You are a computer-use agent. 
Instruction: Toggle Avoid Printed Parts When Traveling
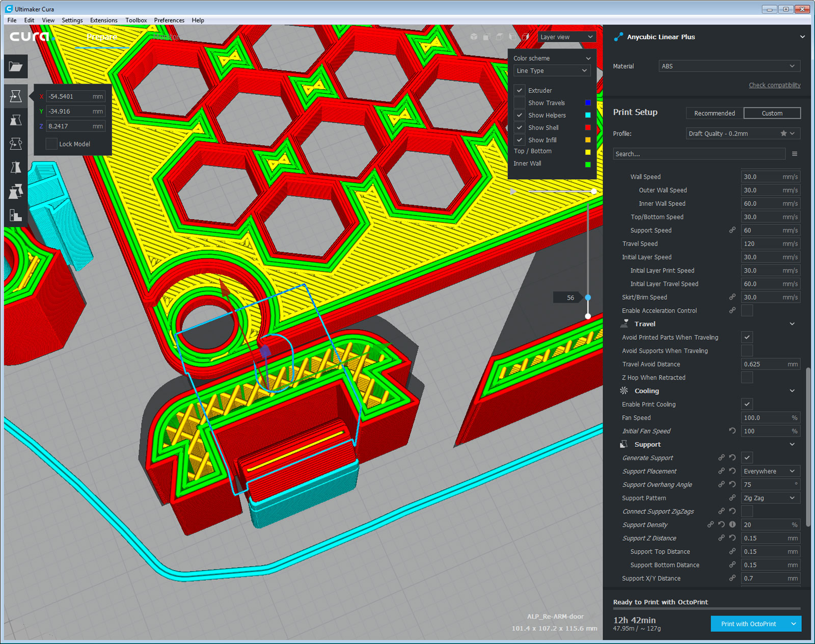tap(747, 337)
